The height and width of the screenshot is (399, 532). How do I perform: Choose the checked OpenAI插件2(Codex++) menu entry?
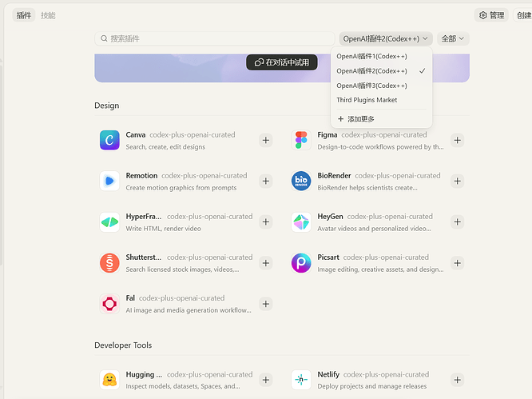pyautogui.click(x=381, y=71)
